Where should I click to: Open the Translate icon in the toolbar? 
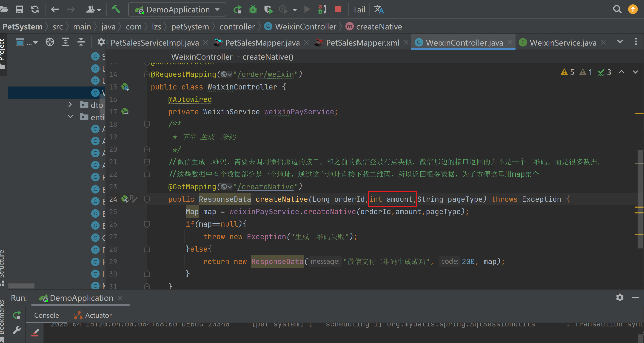tap(379, 9)
